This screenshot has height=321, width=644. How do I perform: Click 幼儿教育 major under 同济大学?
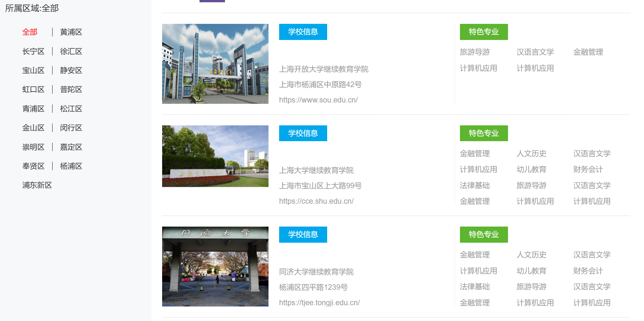coord(531,271)
